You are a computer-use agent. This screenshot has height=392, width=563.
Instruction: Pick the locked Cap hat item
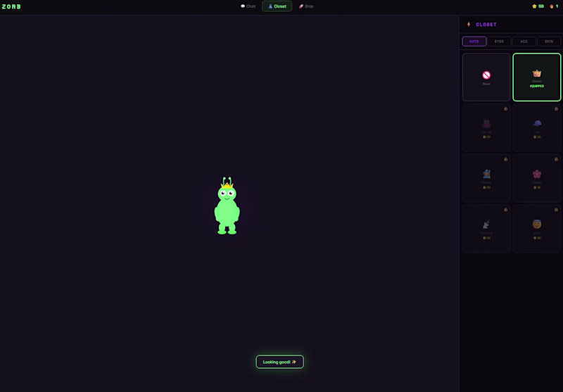tap(537, 128)
